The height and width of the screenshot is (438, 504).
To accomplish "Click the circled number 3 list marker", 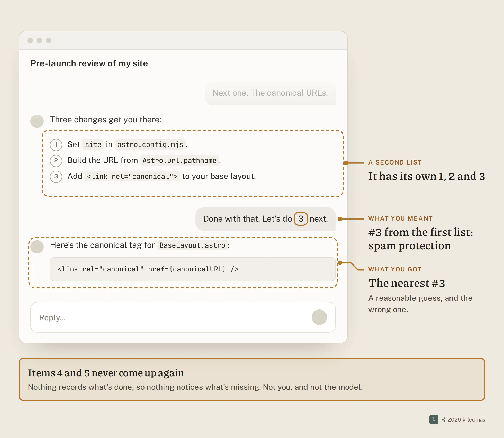I will 56,177.
